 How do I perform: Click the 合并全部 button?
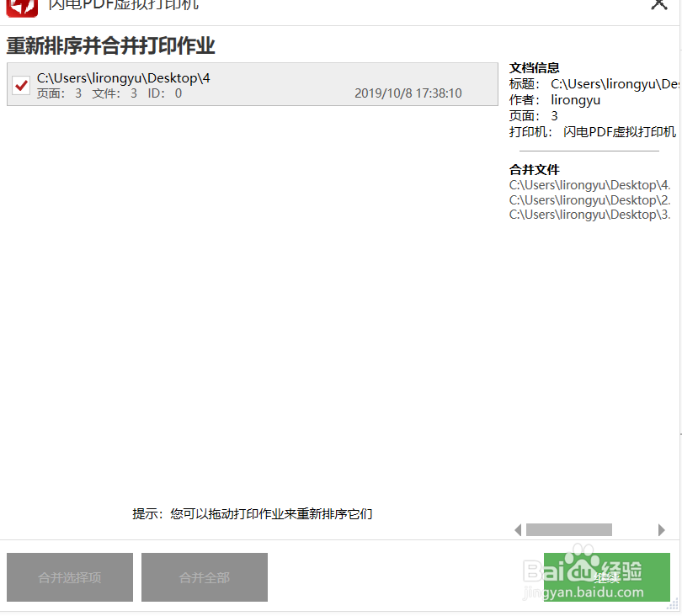[x=204, y=577]
